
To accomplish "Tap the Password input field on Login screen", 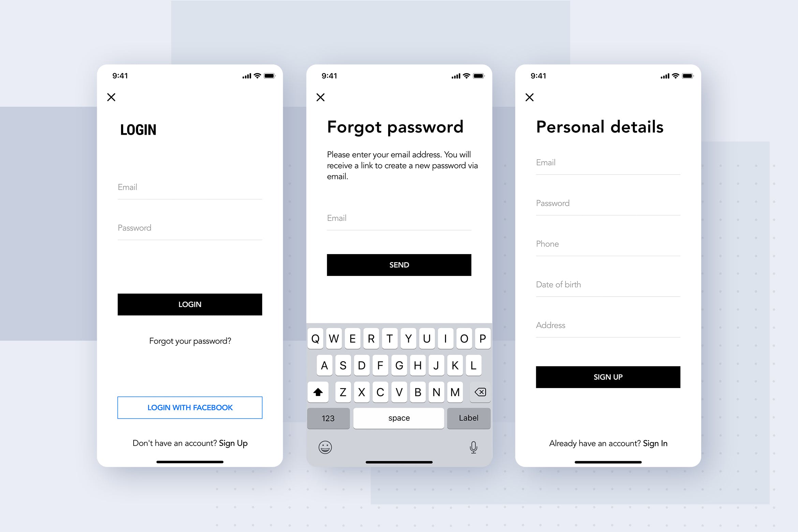I will [189, 227].
